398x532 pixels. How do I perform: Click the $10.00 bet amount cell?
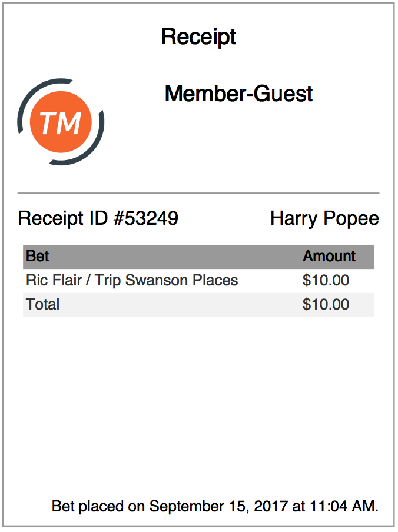tap(326, 281)
